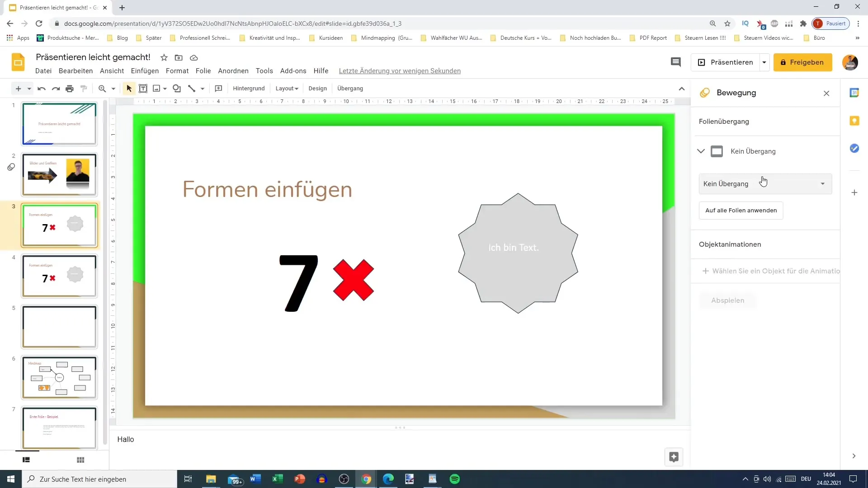
Task: Select the cursor selection tool
Action: [x=129, y=89]
